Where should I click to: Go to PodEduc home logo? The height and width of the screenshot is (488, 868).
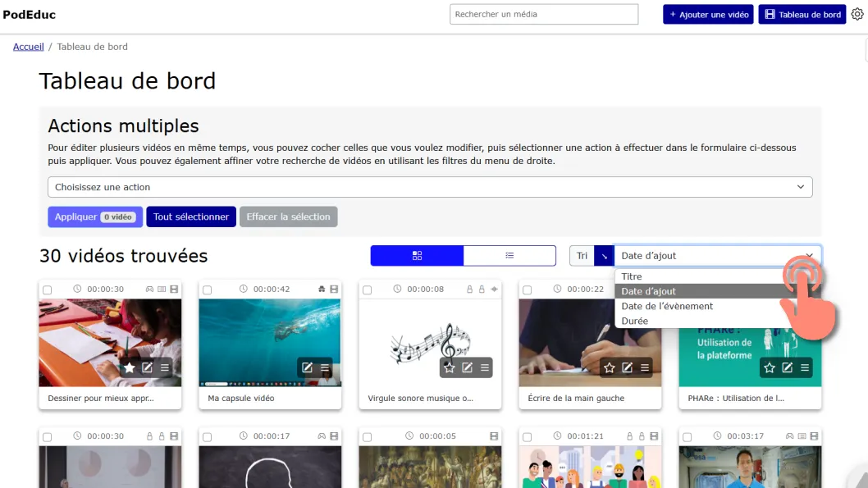tap(29, 15)
